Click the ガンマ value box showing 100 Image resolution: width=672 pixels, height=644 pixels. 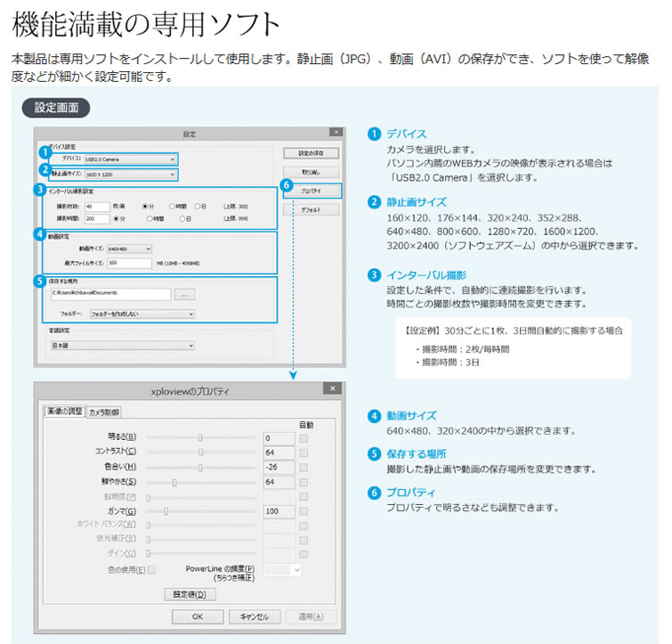[279, 511]
